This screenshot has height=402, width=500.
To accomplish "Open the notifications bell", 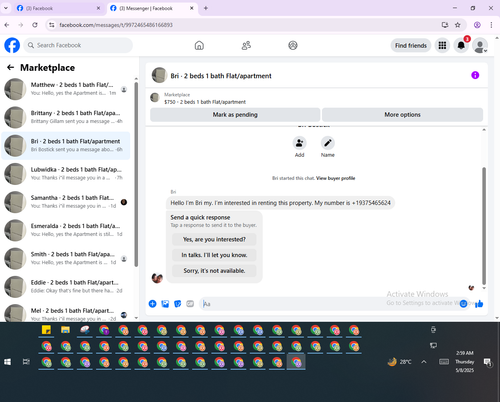I will pos(461,45).
